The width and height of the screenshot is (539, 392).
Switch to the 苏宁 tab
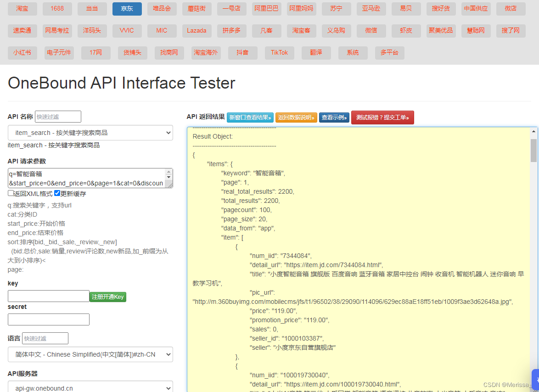(x=336, y=9)
